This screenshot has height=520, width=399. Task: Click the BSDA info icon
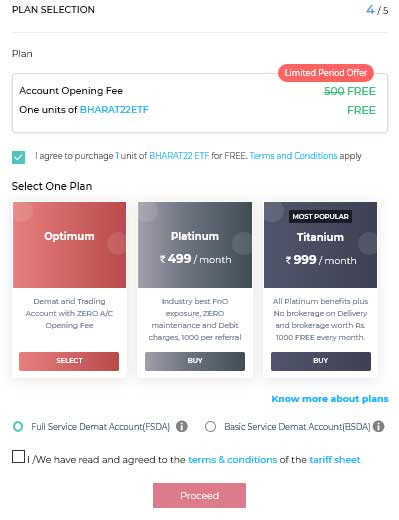pos(378,426)
